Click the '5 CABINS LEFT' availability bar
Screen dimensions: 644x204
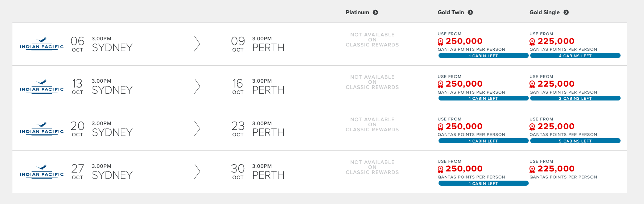(x=575, y=141)
